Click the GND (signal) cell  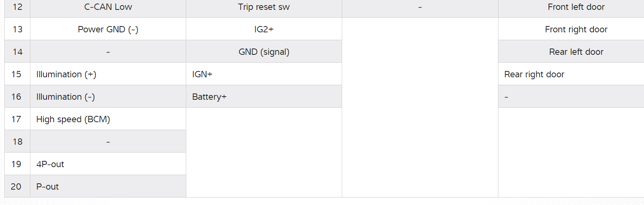click(x=264, y=52)
